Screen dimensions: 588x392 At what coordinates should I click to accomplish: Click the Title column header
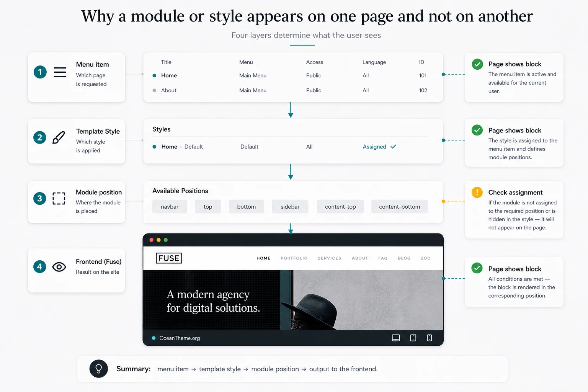click(166, 62)
